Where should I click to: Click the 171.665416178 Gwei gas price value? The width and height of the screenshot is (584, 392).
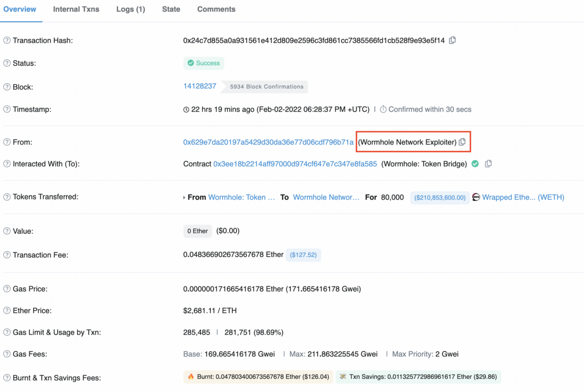[323, 289]
